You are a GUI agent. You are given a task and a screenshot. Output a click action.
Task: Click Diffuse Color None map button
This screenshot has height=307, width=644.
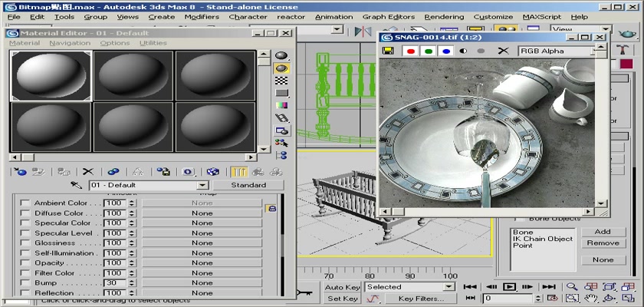[x=202, y=213]
